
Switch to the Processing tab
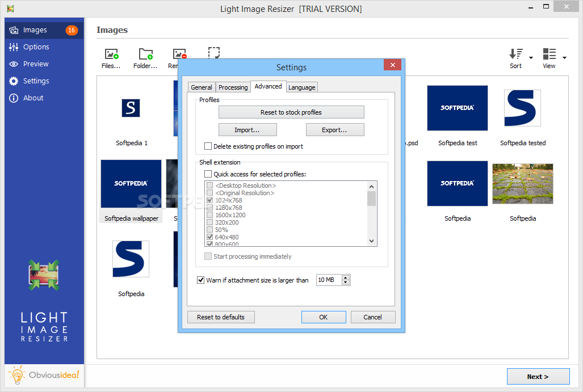click(233, 87)
